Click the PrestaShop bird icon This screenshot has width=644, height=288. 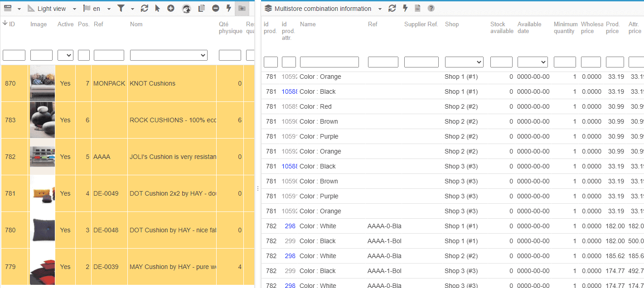click(186, 9)
